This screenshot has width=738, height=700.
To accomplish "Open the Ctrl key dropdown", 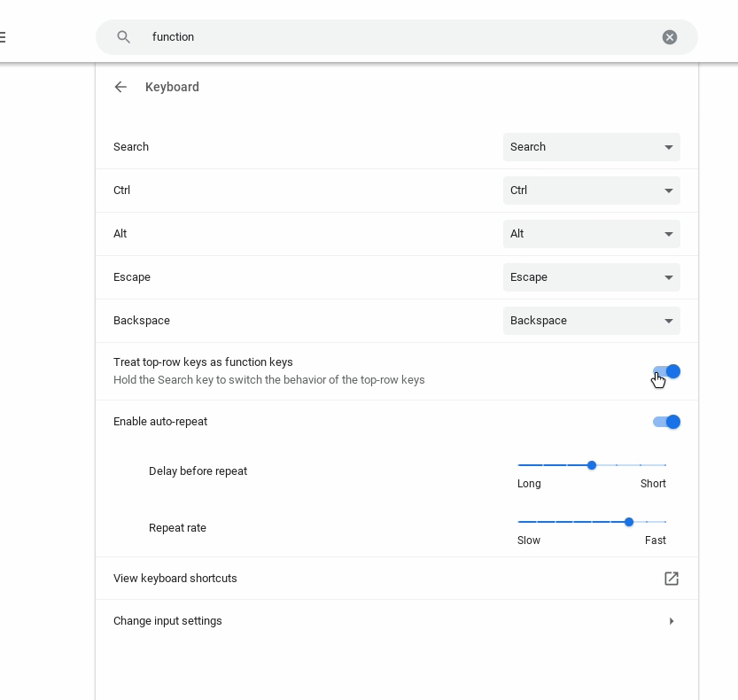I will click(591, 191).
